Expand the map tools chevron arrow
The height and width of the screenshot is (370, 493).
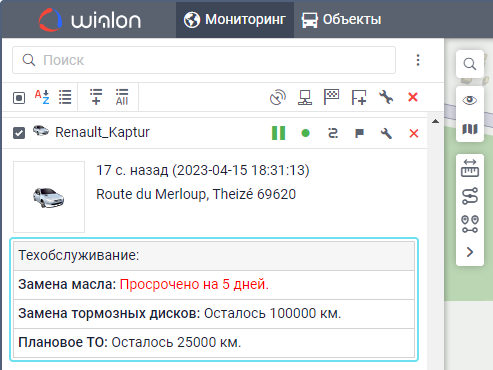pos(470,252)
